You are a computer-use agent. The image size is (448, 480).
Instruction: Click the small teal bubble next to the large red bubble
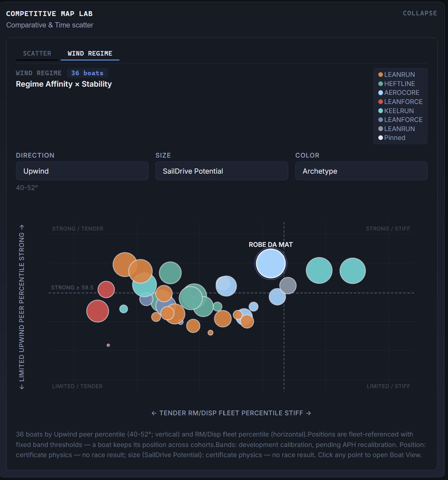[124, 309]
